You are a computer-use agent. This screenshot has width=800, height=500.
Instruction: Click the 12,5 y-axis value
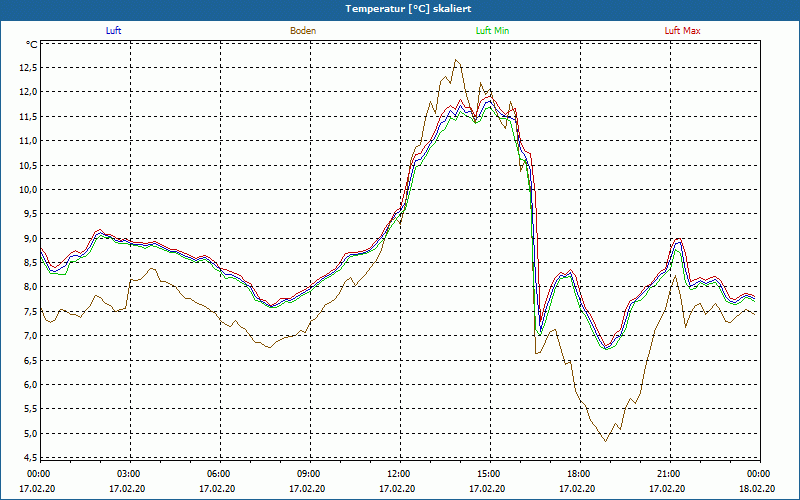tap(27, 67)
